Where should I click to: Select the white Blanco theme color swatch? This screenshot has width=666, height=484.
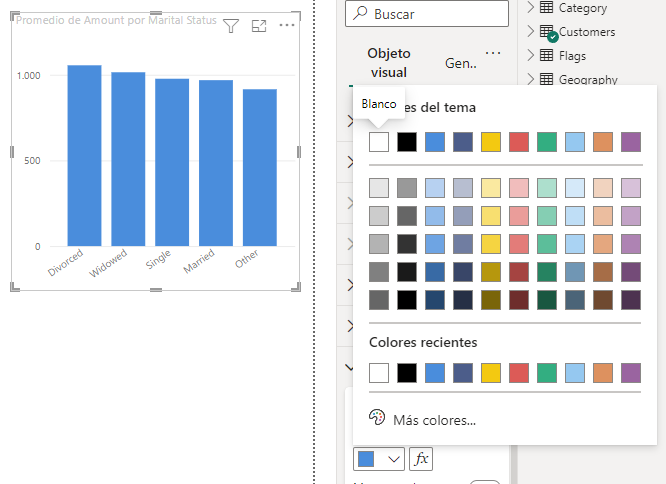coord(379,142)
